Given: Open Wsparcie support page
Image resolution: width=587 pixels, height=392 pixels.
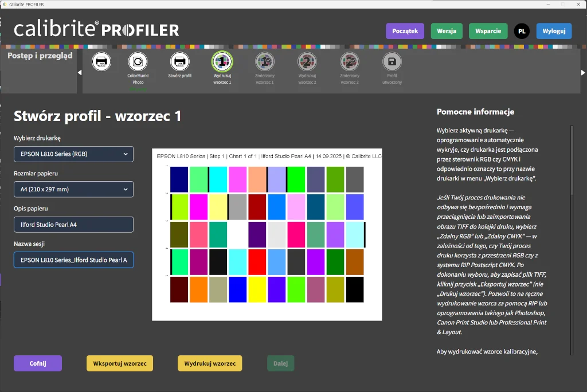Looking at the screenshot, I should point(488,31).
